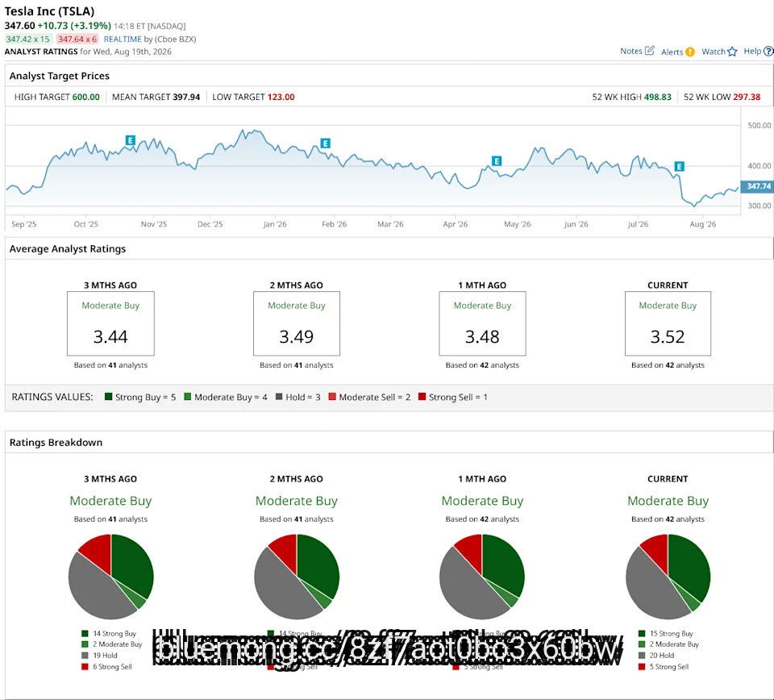Click the earnings E marker near May '26
The height and width of the screenshot is (700, 774).
click(497, 161)
